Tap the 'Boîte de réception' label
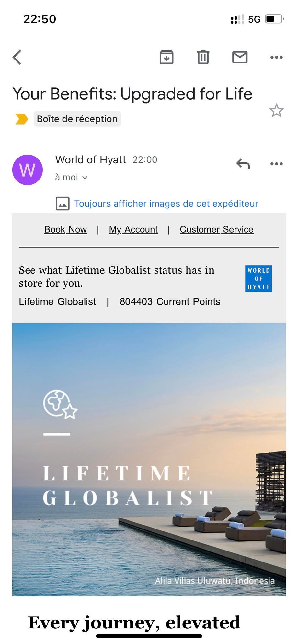The width and height of the screenshot is (298, 644). (77, 119)
